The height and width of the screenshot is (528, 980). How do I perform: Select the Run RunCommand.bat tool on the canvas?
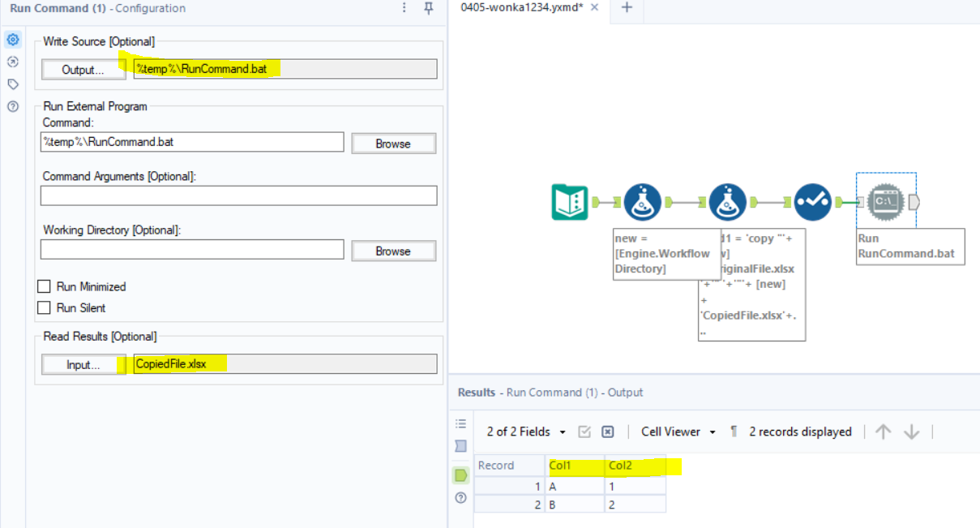coord(885,202)
